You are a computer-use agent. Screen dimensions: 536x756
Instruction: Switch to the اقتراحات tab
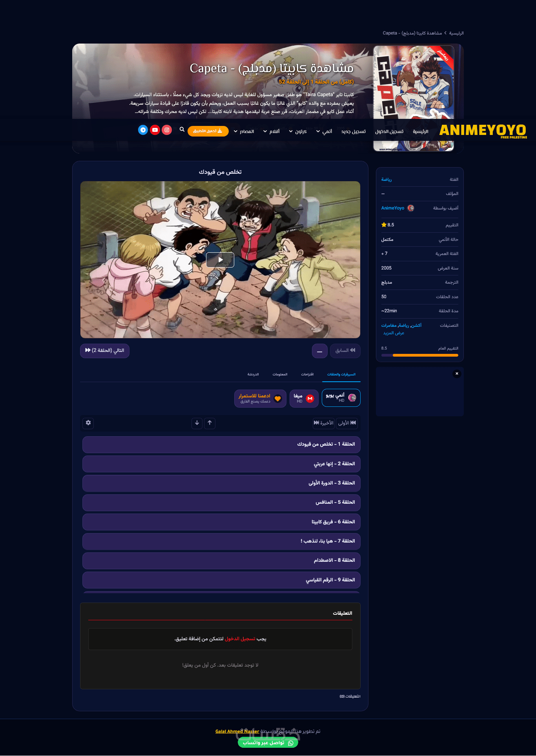click(307, 375)
